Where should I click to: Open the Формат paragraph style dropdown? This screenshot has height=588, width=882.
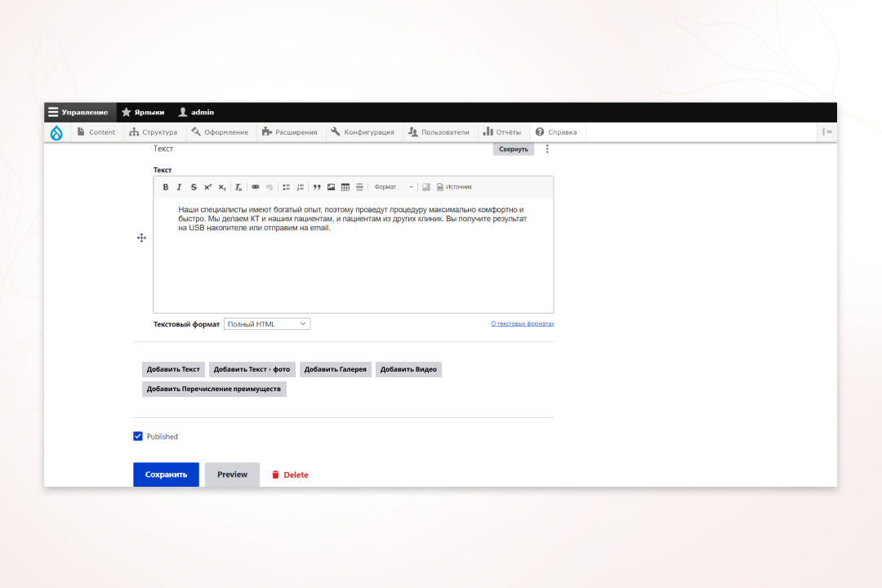pos(394,187)
